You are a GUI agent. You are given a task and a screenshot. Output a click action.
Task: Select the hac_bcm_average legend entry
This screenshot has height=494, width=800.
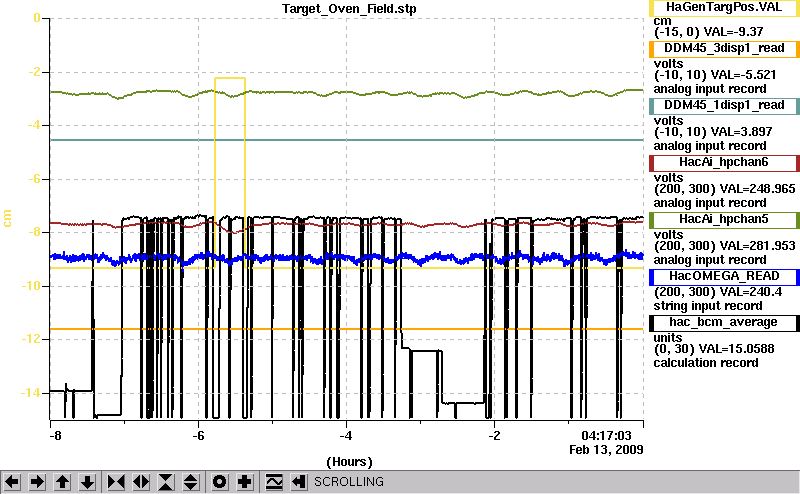click(x=724, y=323)
